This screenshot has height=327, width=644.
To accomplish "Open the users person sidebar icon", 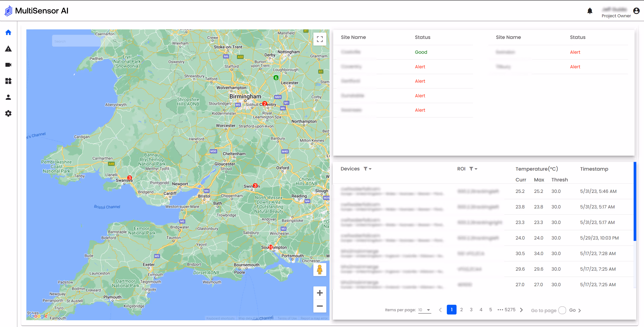I will point(8,97).
